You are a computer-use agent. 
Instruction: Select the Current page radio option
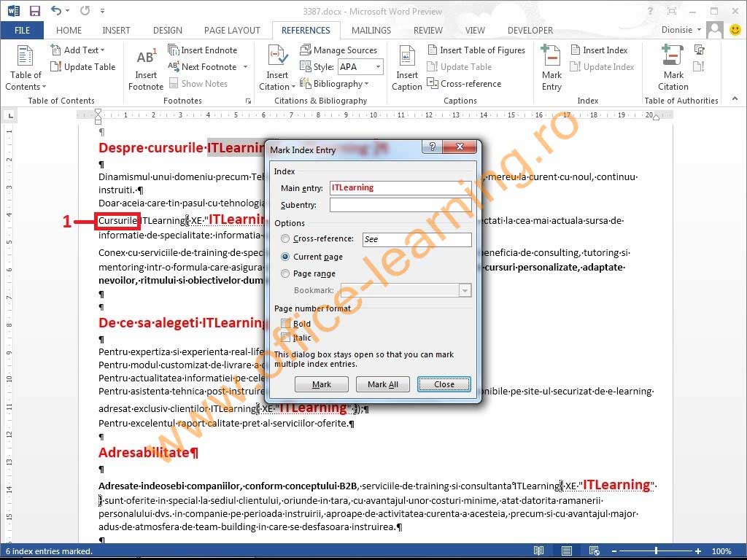(285, 257)
